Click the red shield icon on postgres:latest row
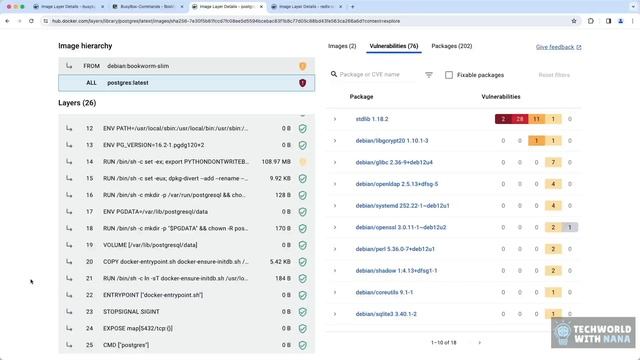Screen dimensions: 640x360 [302, 83]
